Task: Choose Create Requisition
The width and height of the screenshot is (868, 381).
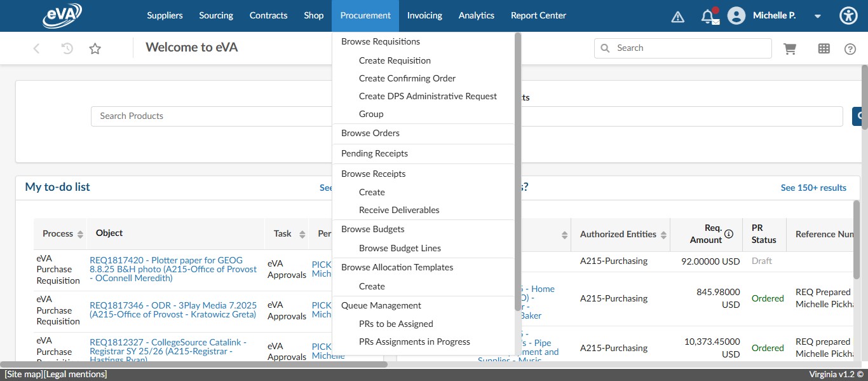Action: (395, 60)
